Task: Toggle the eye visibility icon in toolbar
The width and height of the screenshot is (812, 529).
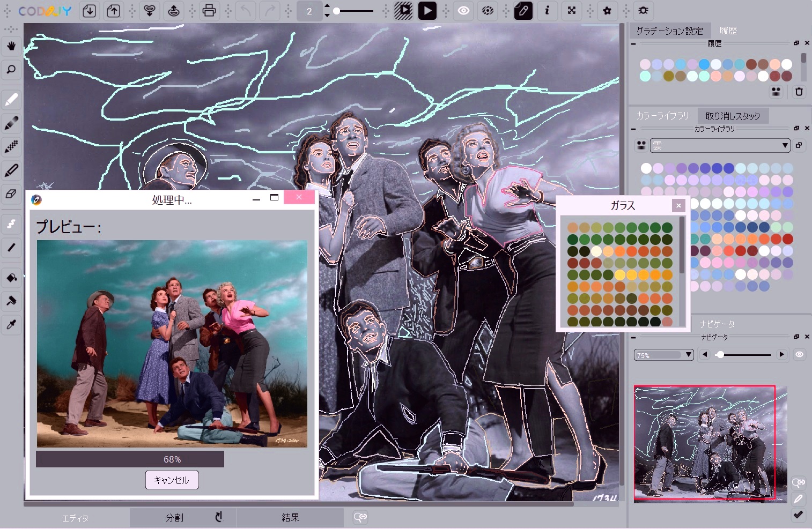Action: (x=463, y=11)
